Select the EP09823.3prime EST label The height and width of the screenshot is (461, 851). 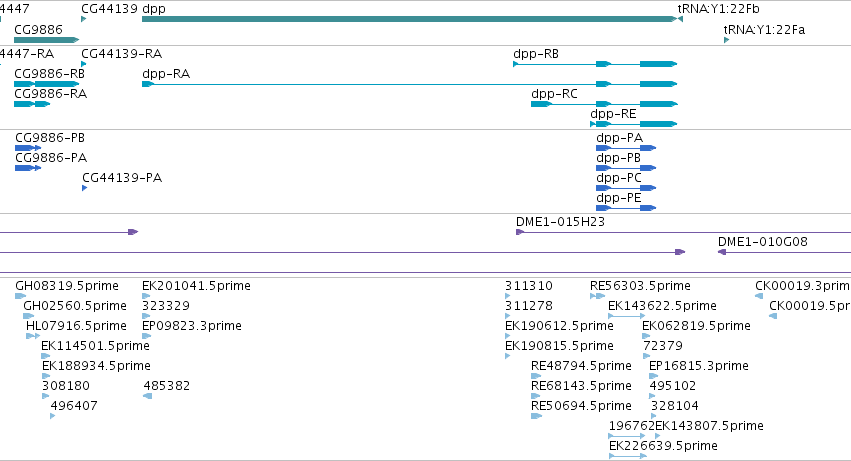tap(192, 326)
